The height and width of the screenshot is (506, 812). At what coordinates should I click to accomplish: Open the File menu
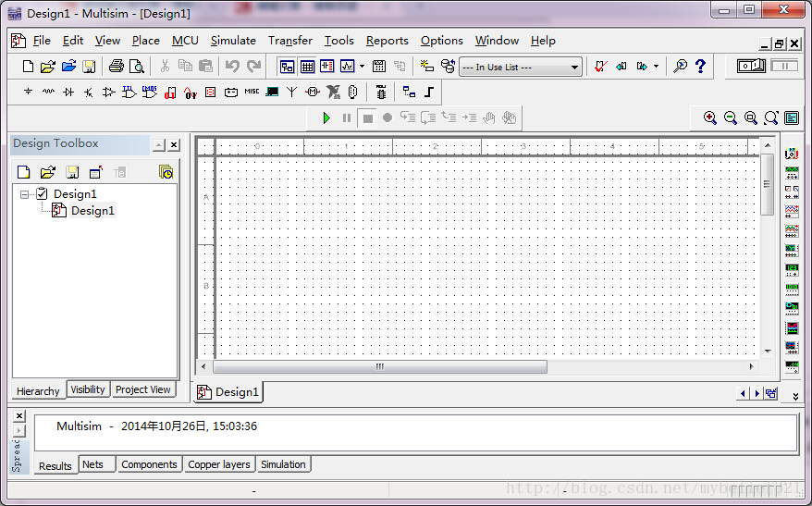[x=42, y=41]
